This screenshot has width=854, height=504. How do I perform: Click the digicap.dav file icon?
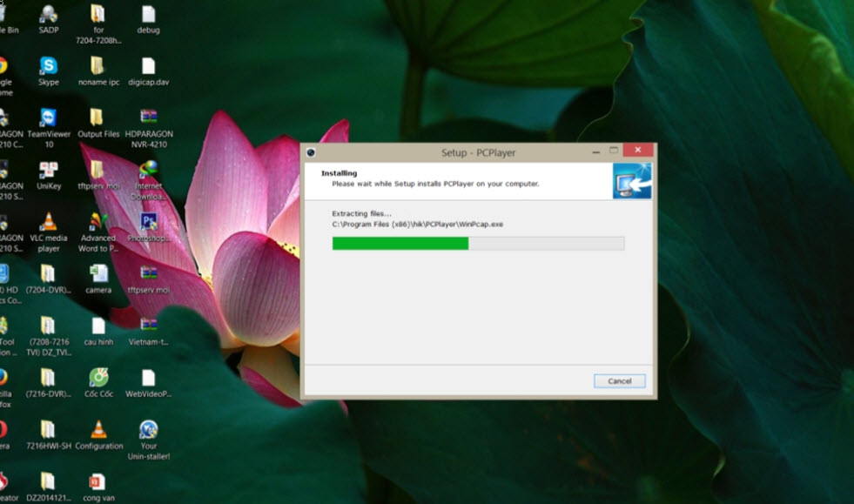[148, 67]
